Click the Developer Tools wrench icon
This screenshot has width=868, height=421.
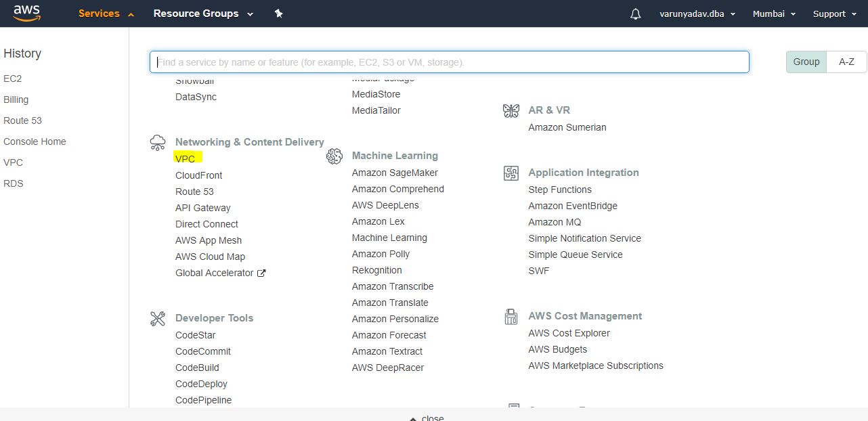[158, 319]
